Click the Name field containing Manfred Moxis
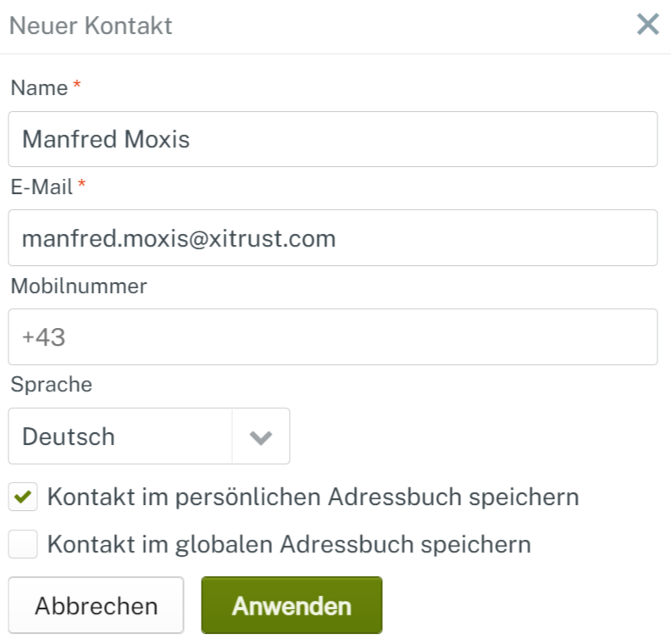Viewport: 671px width, 644px height. click(x=332, y=139)
